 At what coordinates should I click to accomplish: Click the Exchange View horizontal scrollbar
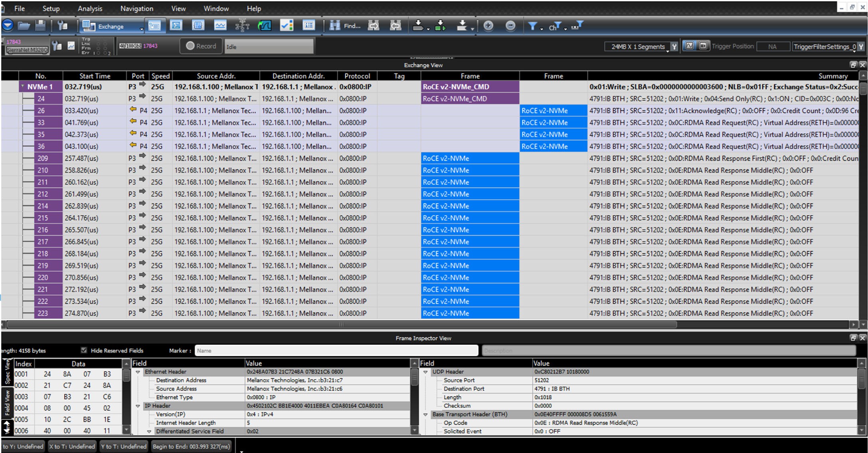(x=342, y=324)
